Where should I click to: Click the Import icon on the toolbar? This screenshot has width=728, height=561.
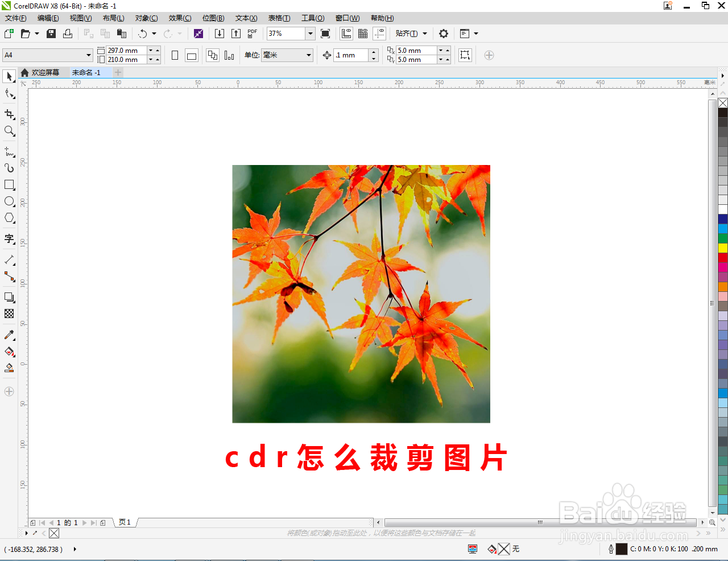[220, 34]
